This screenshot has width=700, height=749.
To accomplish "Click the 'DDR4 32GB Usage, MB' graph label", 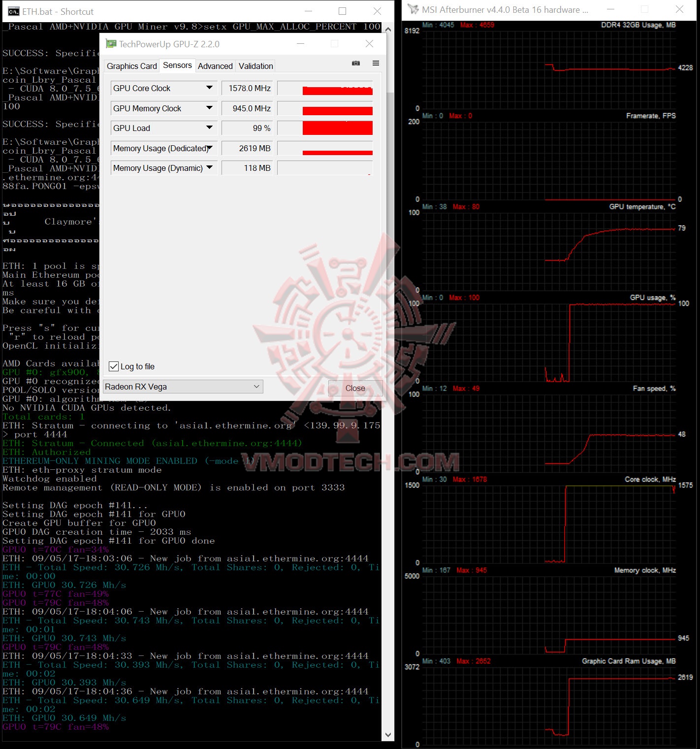I will [638, 25].
